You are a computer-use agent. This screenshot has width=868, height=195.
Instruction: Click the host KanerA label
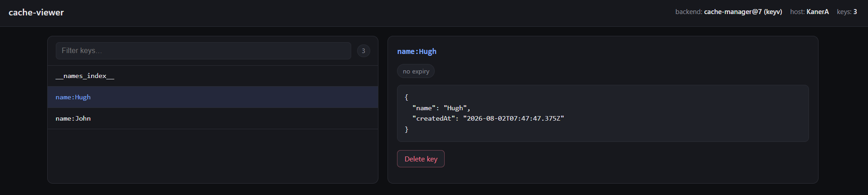coord(809,12)
